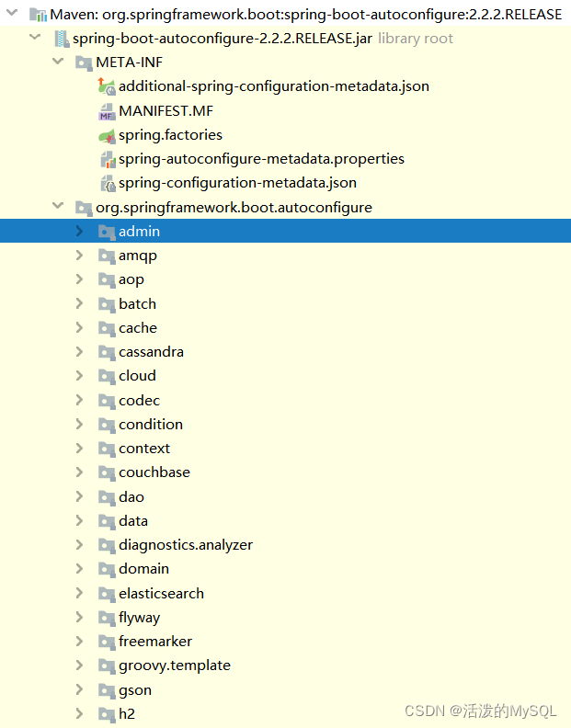Select the META-INF folder label
The image size is (571, 728).
pos(129,63)
